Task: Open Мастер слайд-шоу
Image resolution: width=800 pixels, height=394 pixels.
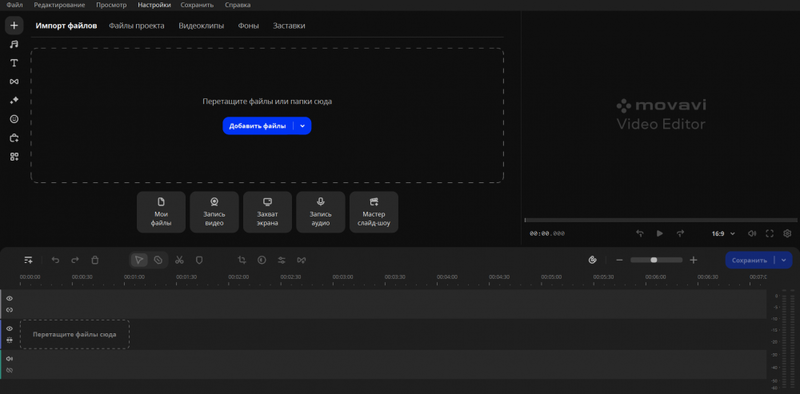Action: point(374,212)
